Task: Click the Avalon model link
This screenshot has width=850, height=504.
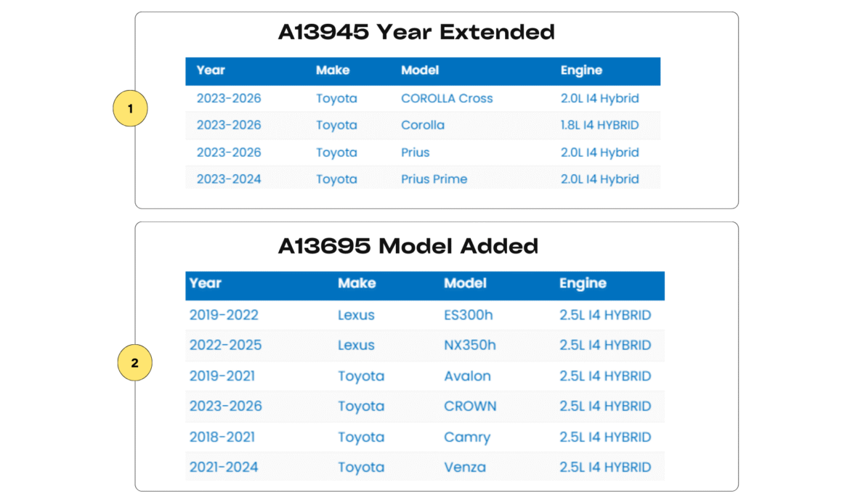Action: (467, 376)
